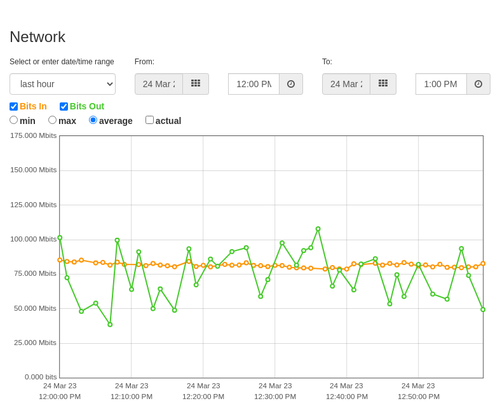Open the 'last hour' range dropdown
The image size is (500, 403).
63,84
